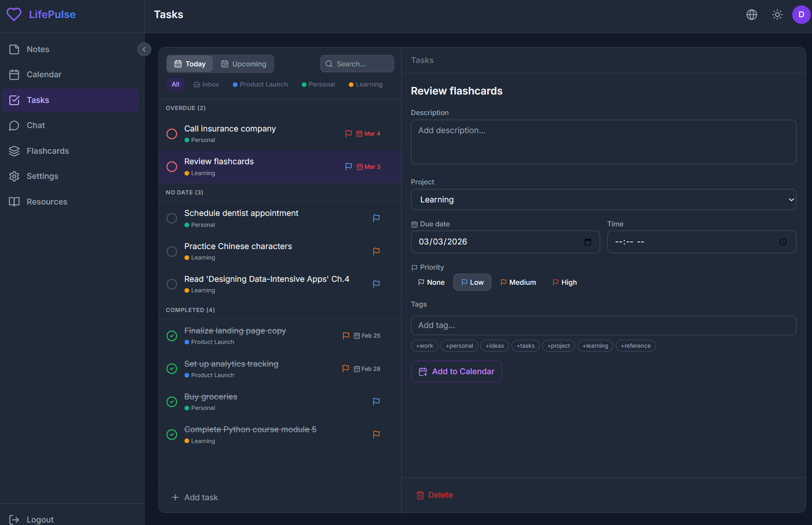Switch to the Upcoming tab
Image resolution: width=812 pixels, height=525 pixels.
244,64
